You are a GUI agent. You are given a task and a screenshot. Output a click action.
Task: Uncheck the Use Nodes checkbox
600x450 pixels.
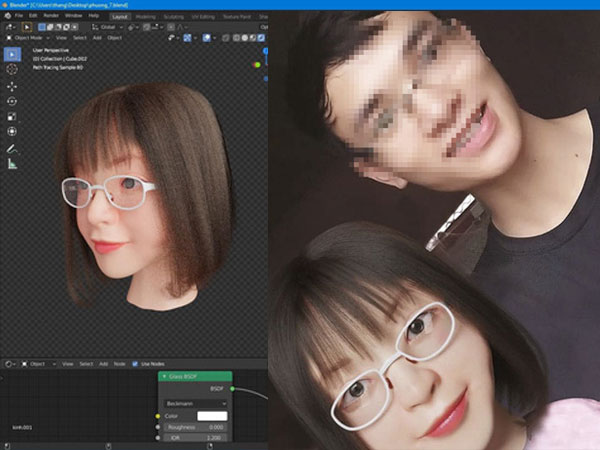click(x=135, y=364)
